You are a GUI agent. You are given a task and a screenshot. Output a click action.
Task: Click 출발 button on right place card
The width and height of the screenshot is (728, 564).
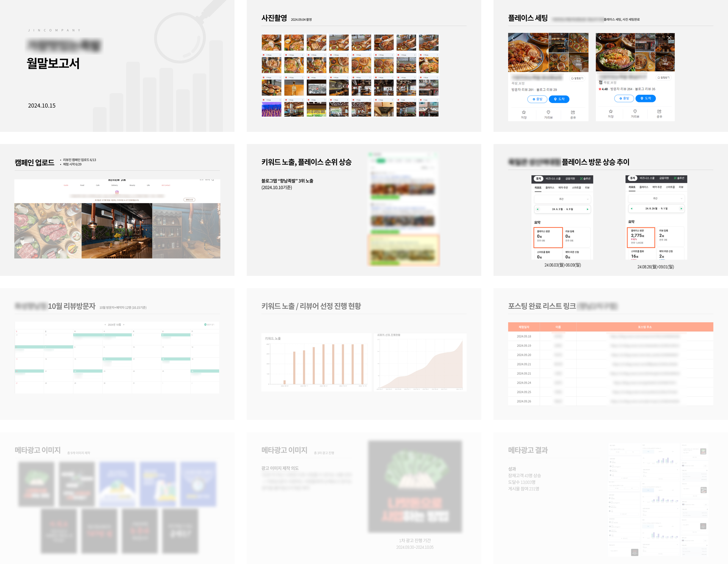(x=624, y=99)
